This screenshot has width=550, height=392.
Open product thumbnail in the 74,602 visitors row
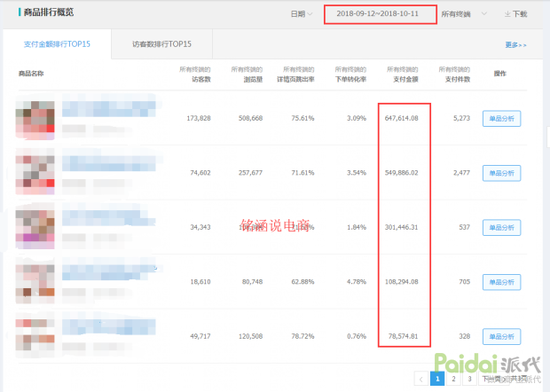click(35, 174)
